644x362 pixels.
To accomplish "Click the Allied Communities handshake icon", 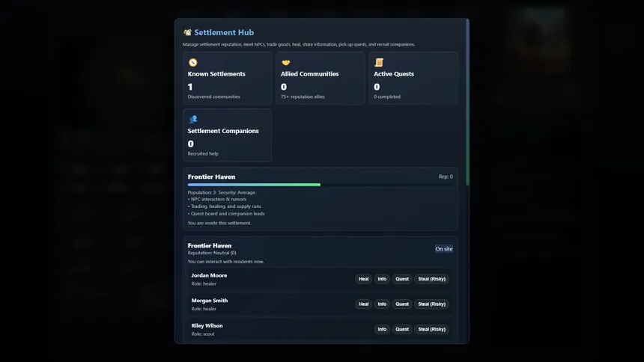I will (x=285, y=63).
